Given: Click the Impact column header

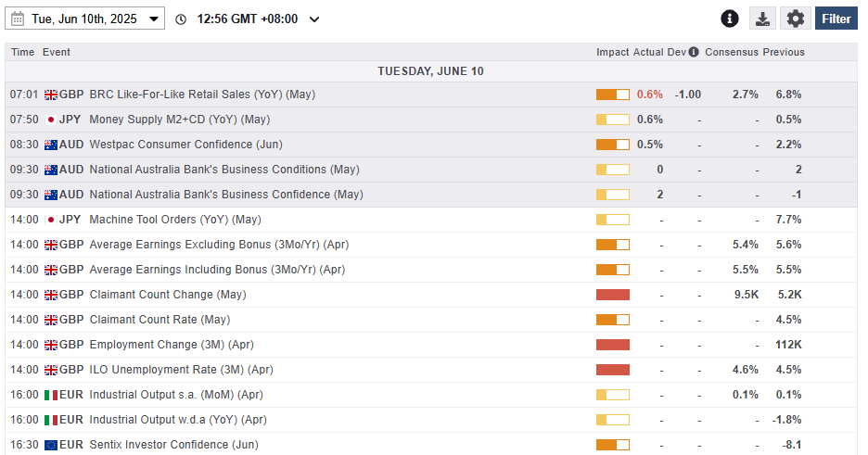Looking at the screenshot, I should (x=612, y=53).
